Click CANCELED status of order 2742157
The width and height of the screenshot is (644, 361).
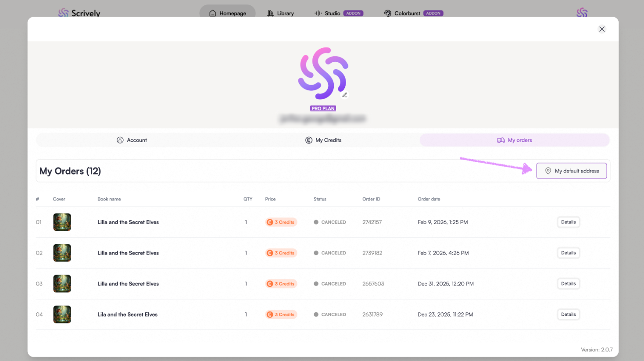click(x=330, y=222)
